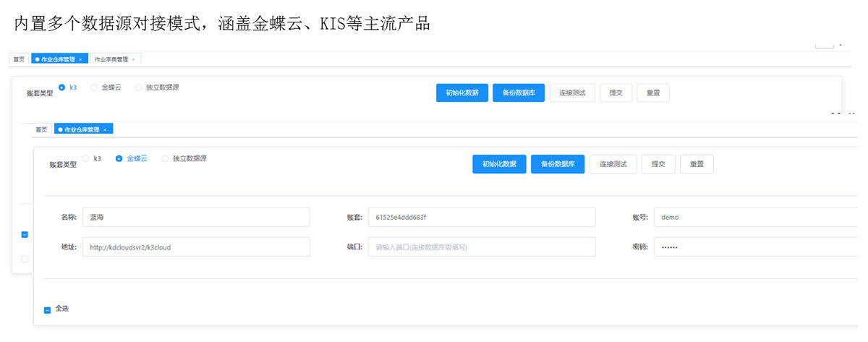
Task: Close 作业仓库管理 tab in the front window
Action: pos(105,129)
